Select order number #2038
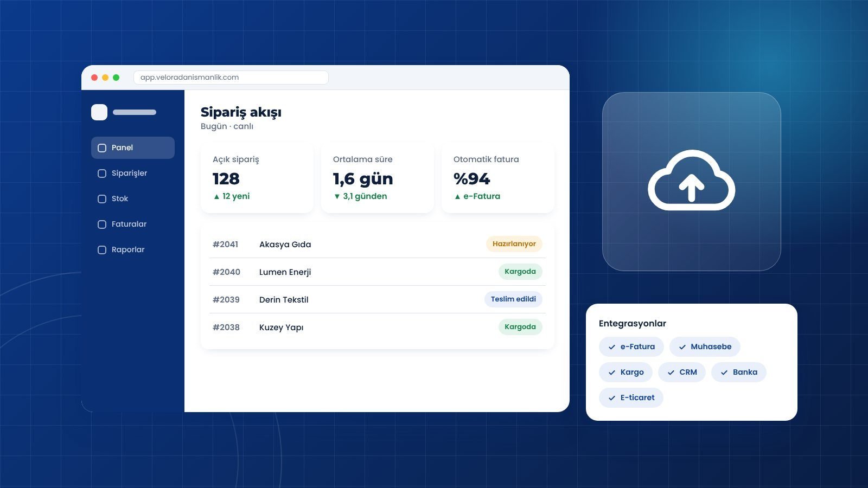Viewport: 868px width, 488px height. (x=226, y=328)
